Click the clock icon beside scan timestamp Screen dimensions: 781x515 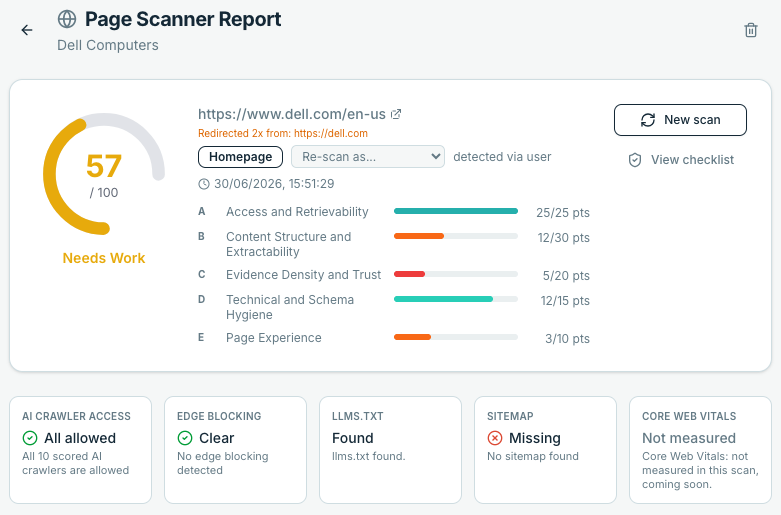[x=204, y=184]
